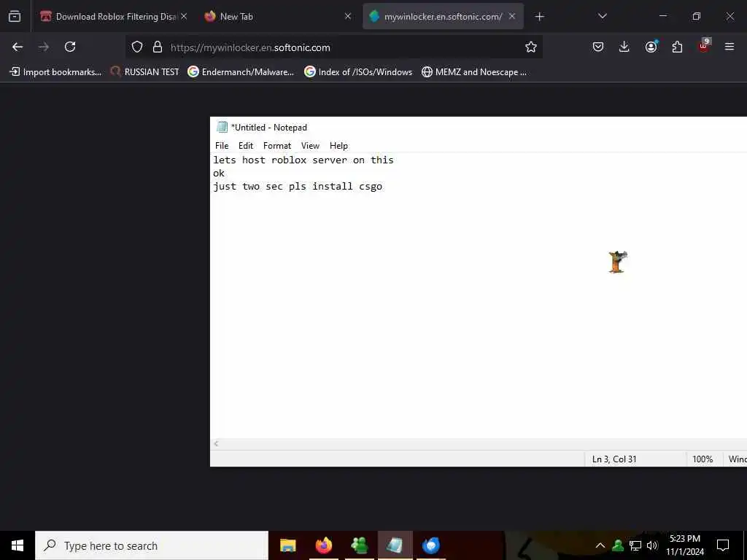This screenshot has height=560, width=747.
Task: Open Endermanch/Malware bookmark
Action: coord(241,72)
